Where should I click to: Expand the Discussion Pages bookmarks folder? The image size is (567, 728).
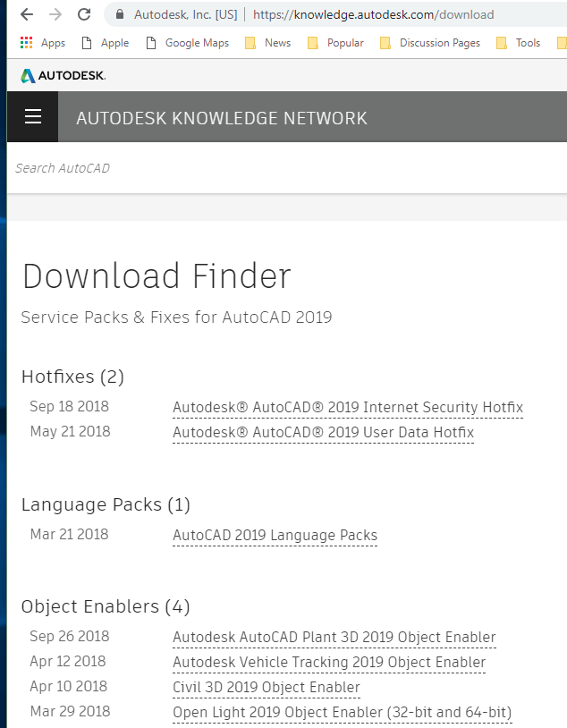click(430, 43)
